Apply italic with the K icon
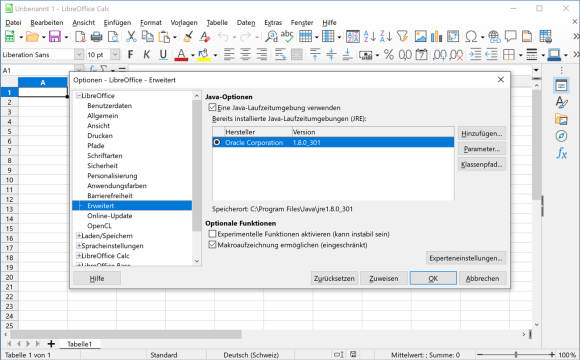Screen dimensions: 580x360 pyautogui.click(x=146, y=55)
